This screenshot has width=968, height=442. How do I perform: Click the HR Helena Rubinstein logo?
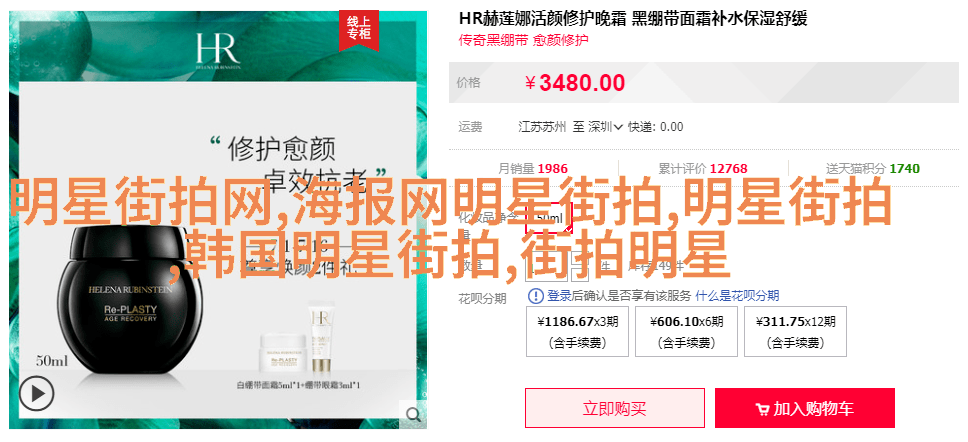(x=219, y=50)
